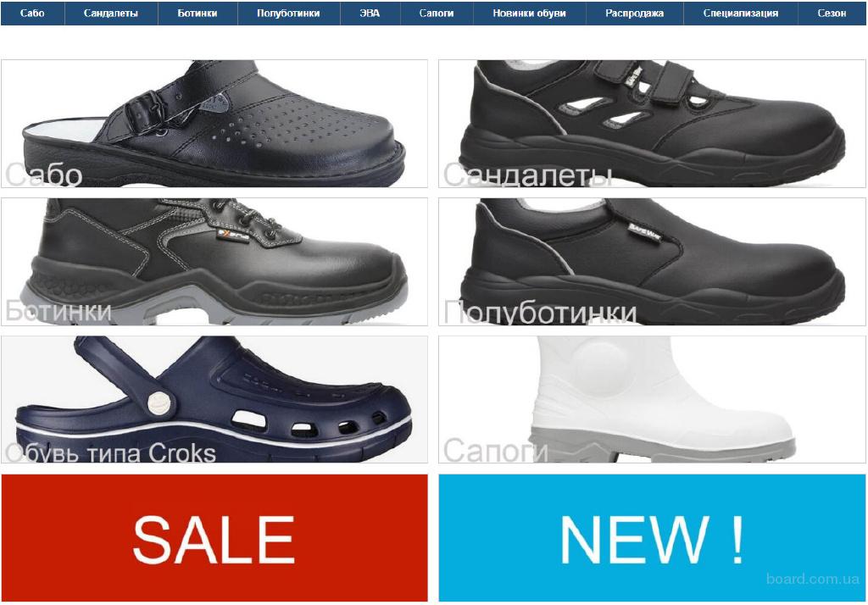Open the Обувь типа Croks tile
The width and height of the screenshot is (868, 605).
(214, 399)
